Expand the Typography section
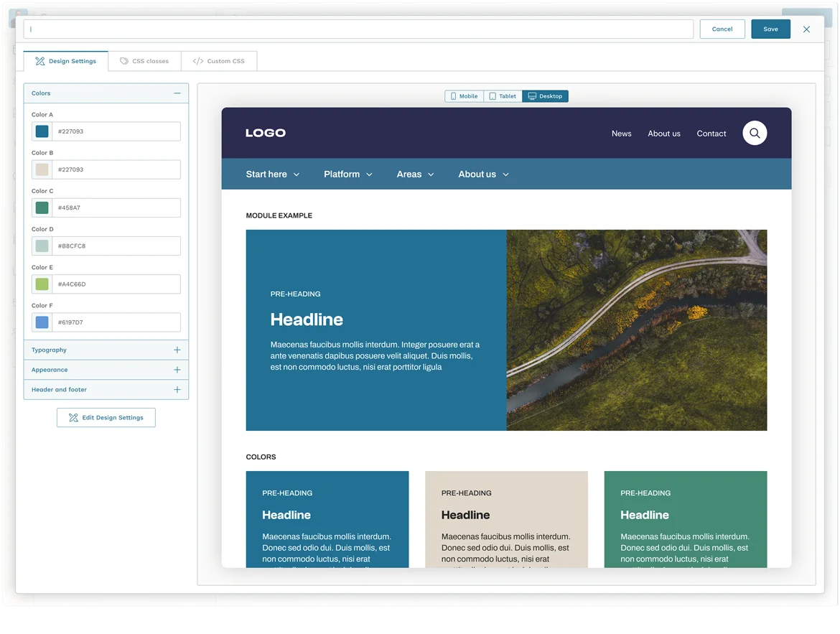840x634 pixels. click(x=106, y=350)
